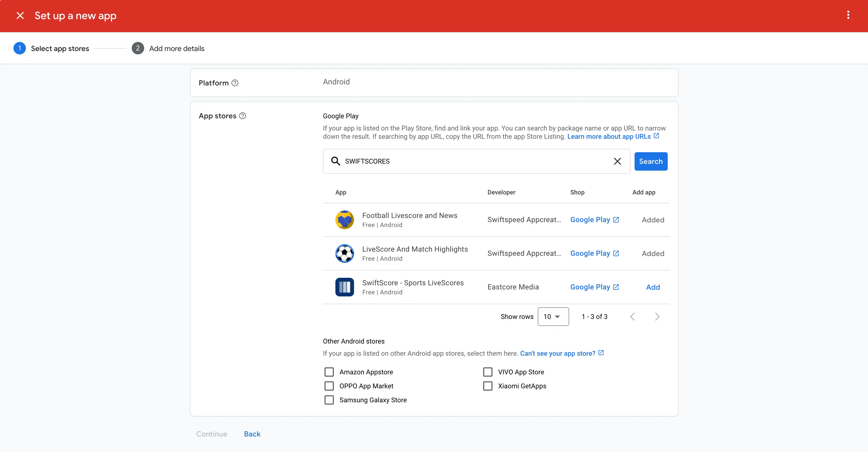The width and height of the screenshot is (868, 452).
Task: Open Can't see your app store? link
Action: pyautogui.click(x=558, y=354)
